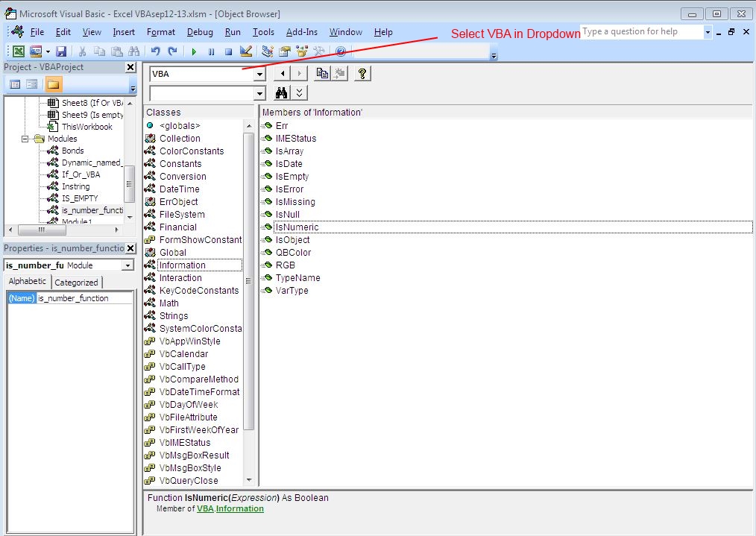The width and height of the screenshot is (756, 536).
Task: Select ThisWorkbook in project tree
Action: click(x=86, y=127)
